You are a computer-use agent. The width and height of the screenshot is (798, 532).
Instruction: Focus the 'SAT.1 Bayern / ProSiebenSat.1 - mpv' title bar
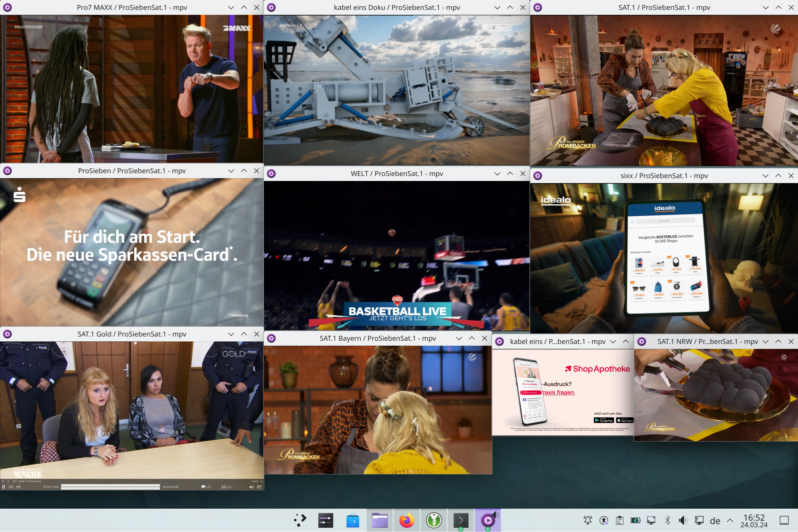click(378, 338)
